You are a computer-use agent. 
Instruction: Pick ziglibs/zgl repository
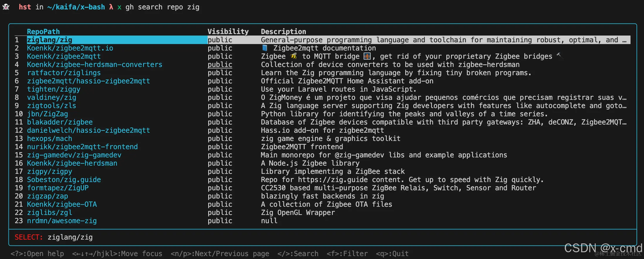50,213
